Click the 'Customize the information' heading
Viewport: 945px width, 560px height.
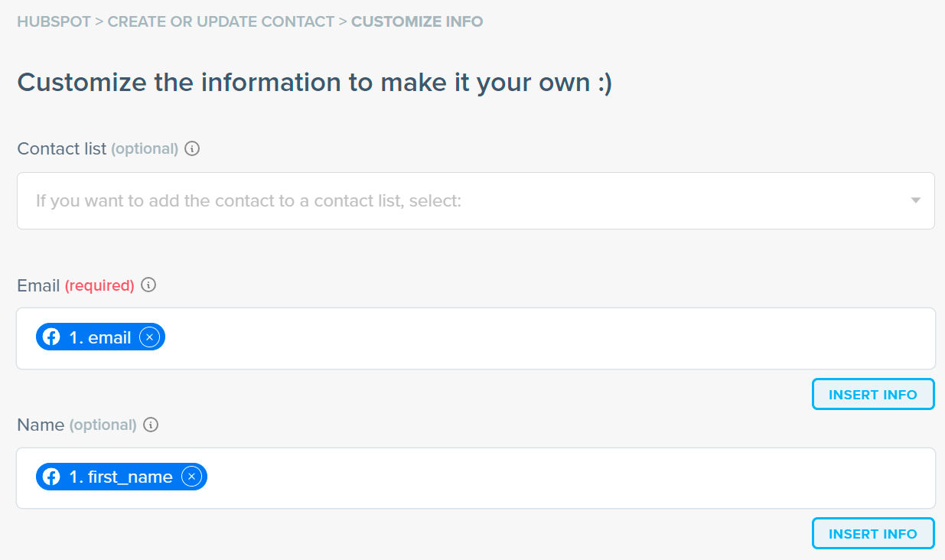[314, 83]
